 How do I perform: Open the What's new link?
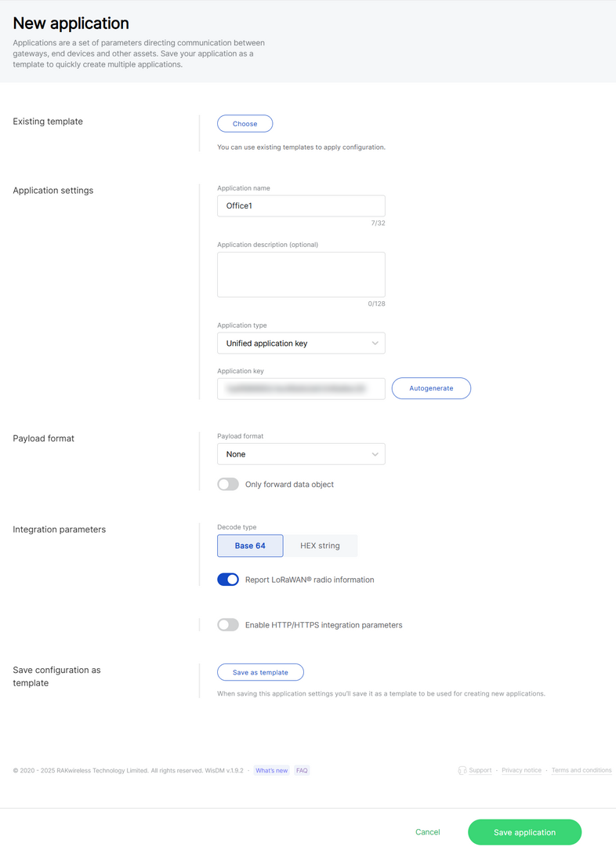(x=271, y=770)
